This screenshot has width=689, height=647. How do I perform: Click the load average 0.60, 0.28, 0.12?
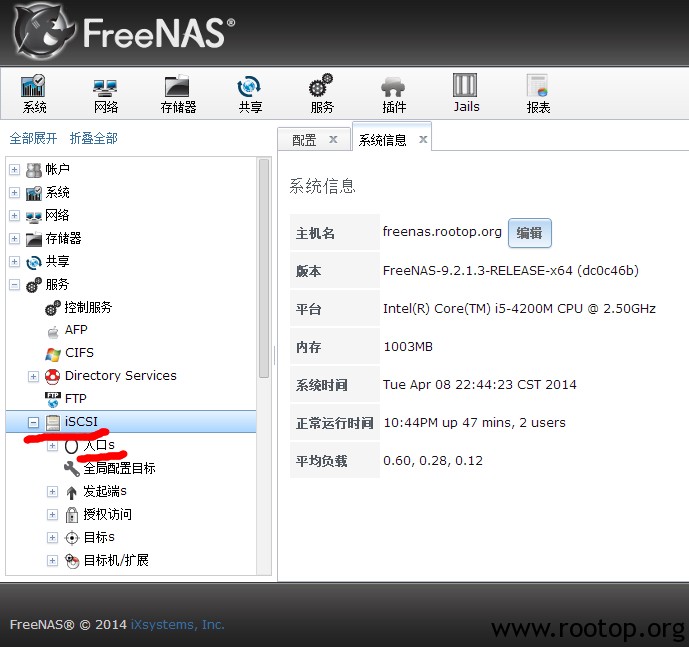(x=433, y=461)
